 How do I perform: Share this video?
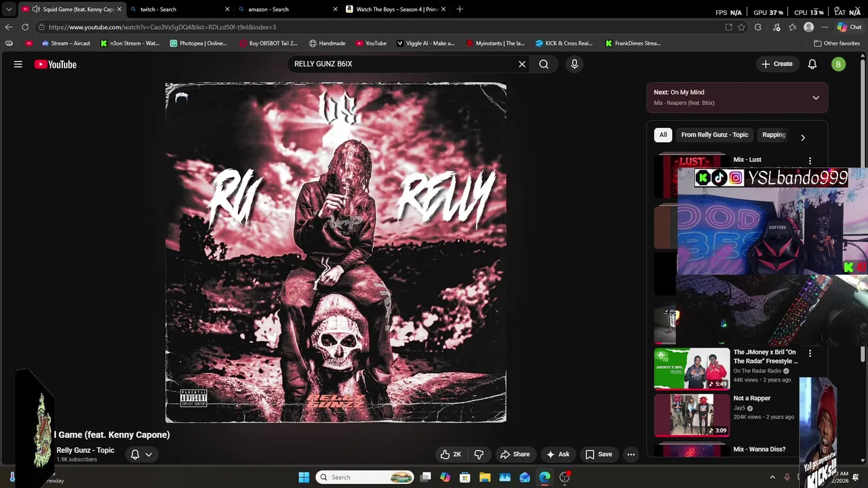pyautogui.click(x=515, y=455)
